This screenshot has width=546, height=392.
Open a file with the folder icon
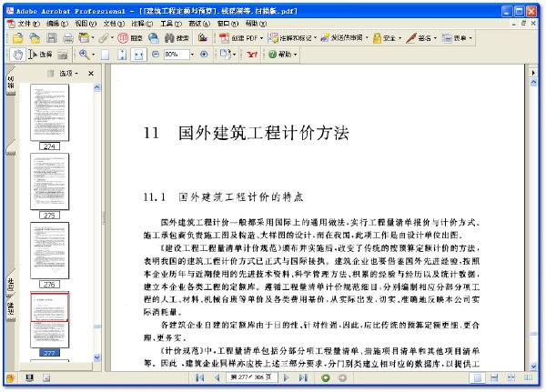[x=18, y=38]
